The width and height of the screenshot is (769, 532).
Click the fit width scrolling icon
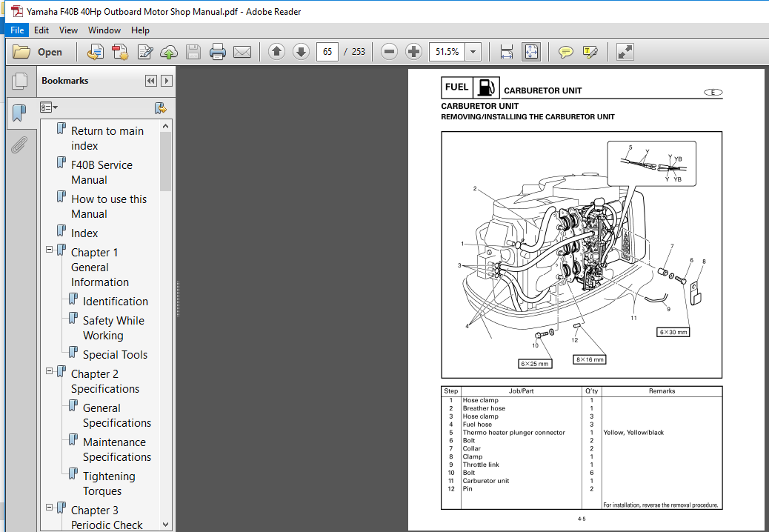click(507, 51)
